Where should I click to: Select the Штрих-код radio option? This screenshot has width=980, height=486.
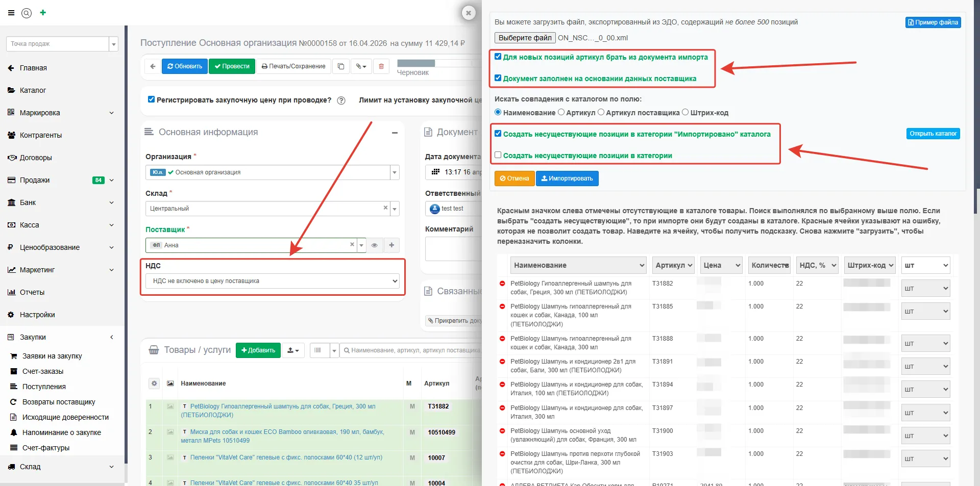click(685, 112)
